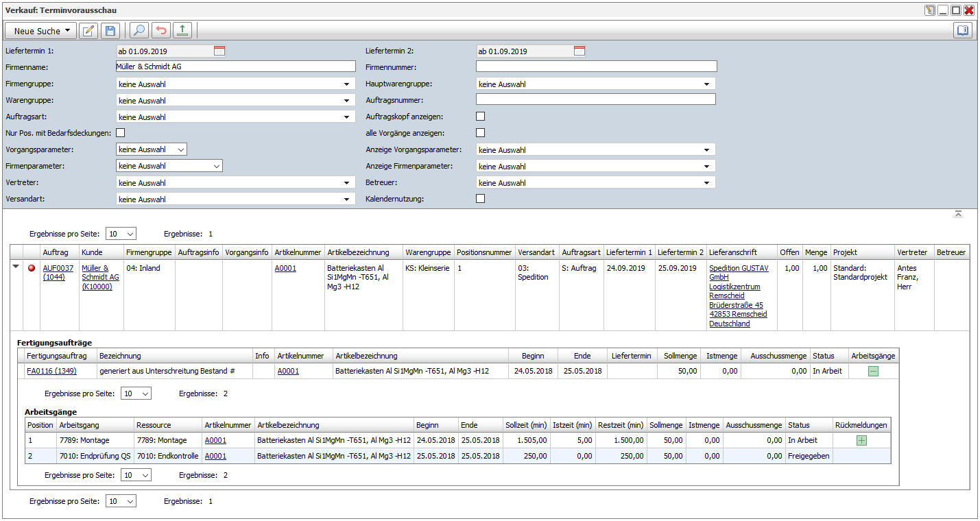Image resolution: width=980 pixels, height=521 pixels.
Task: Check the Auftragskopf anzeigen checkbox
Action: coord(481,117)
